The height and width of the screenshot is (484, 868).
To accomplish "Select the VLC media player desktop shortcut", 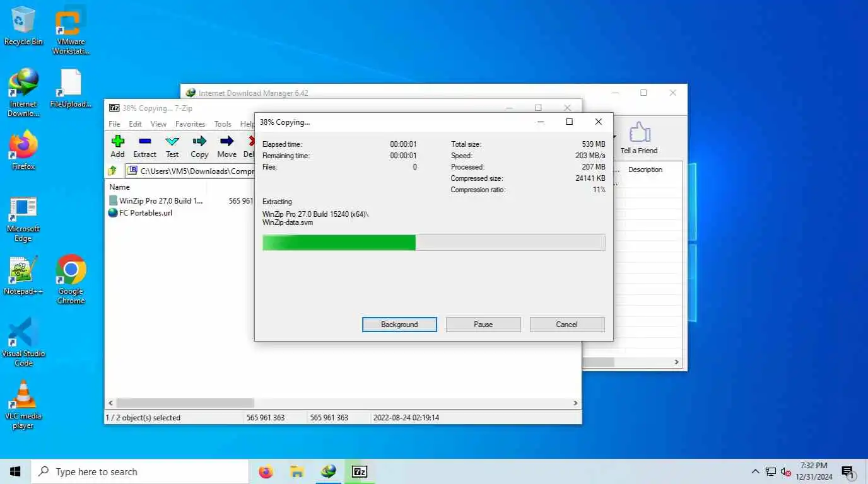I will click(x=23, y=405).
